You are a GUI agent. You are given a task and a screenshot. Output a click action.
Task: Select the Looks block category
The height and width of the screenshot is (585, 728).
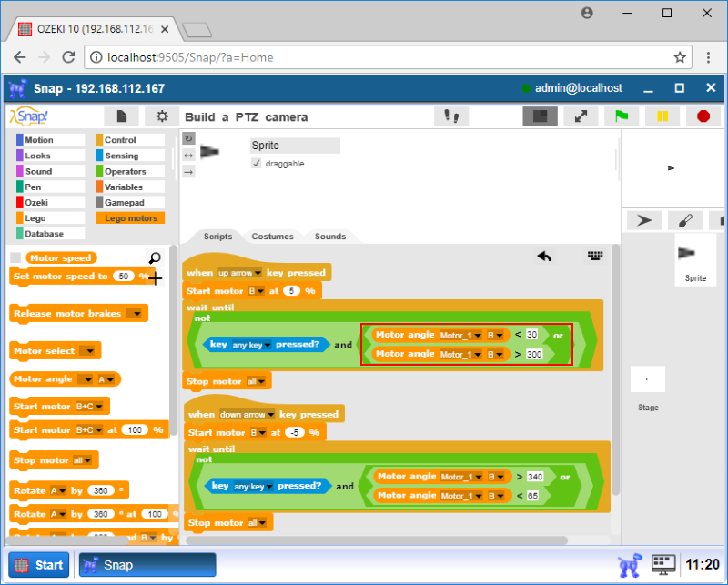51,156
